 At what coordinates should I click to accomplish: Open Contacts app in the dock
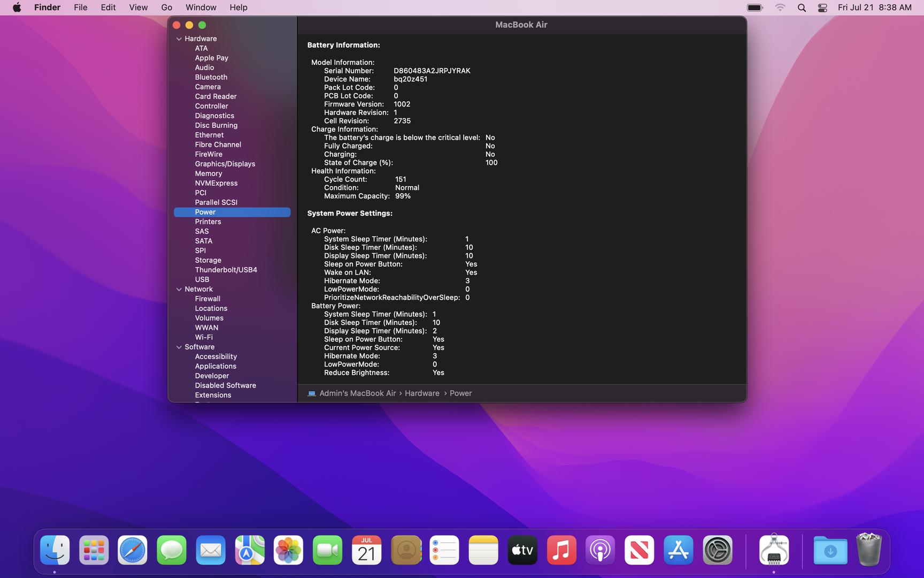(406, 550)
